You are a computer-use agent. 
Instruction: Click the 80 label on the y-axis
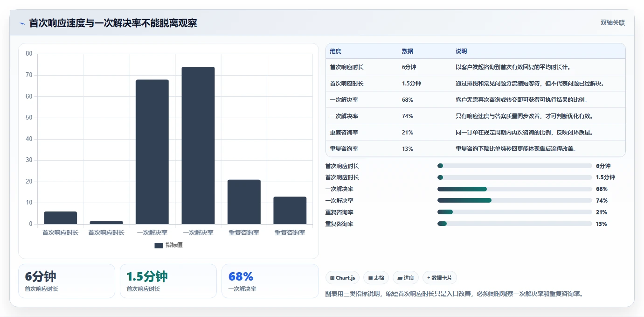[29, 54]
